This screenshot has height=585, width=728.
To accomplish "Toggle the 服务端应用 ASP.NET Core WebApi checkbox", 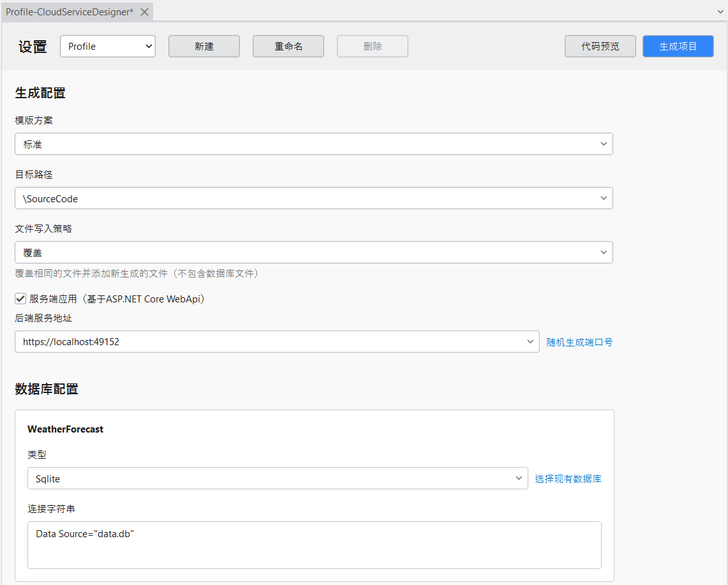I will pyautogui.click(x=20, y=299).
